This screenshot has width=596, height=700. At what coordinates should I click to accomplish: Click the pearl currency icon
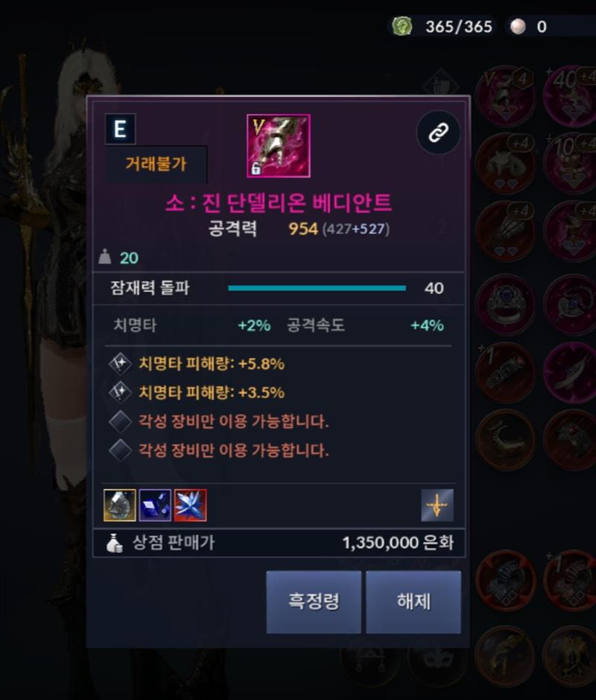518,26
